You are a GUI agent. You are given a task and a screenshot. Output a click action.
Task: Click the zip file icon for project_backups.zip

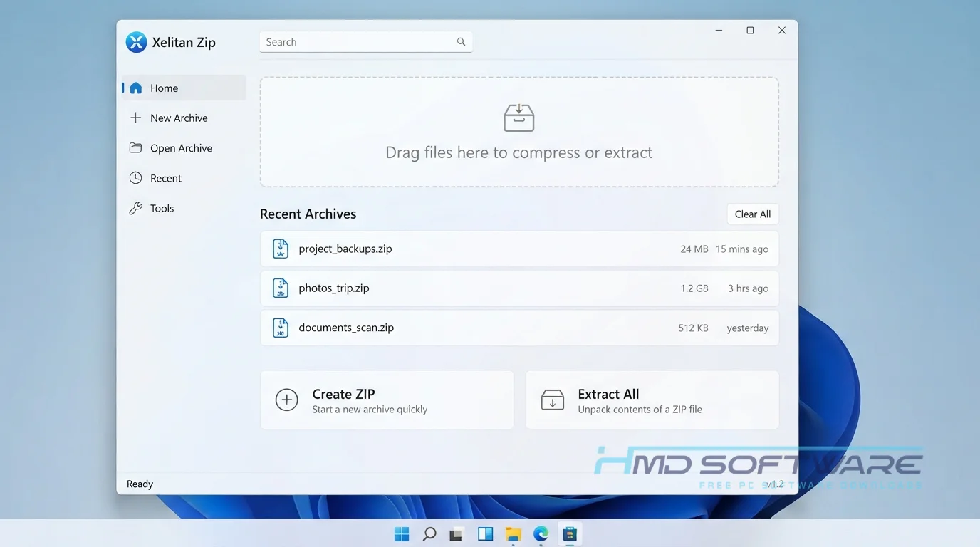(281, 249)
